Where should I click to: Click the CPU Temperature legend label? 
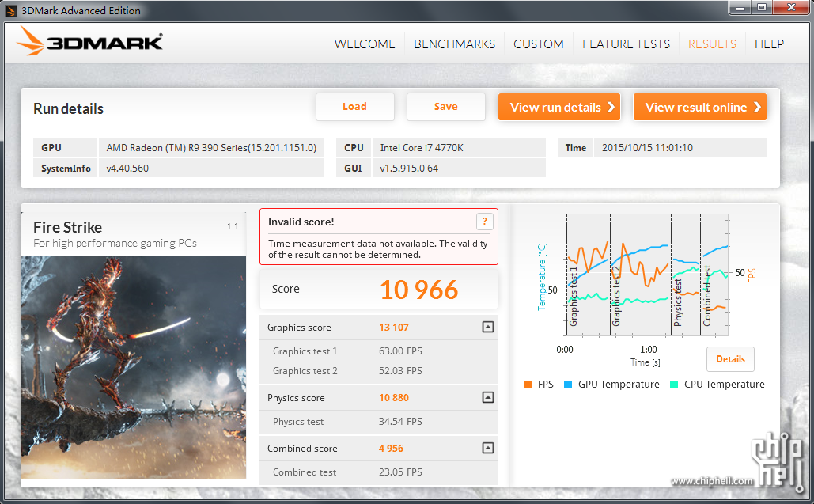click(724, 385)
